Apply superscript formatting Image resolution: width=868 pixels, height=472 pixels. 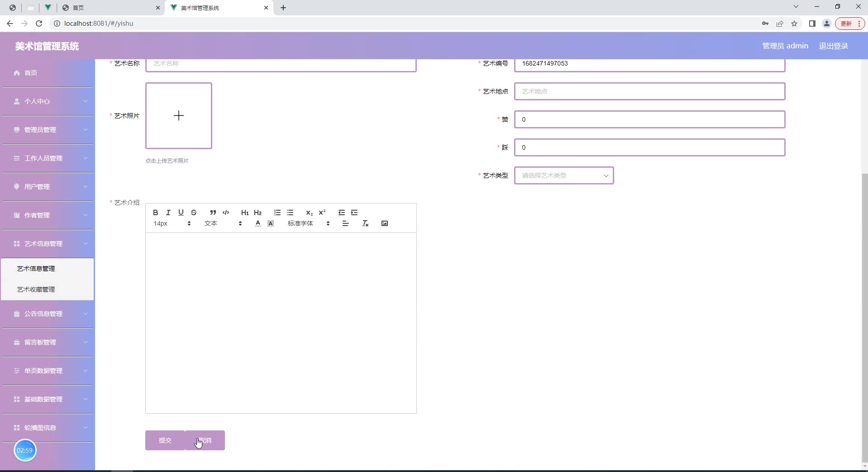pyautogui.click(x=322, y=212)
